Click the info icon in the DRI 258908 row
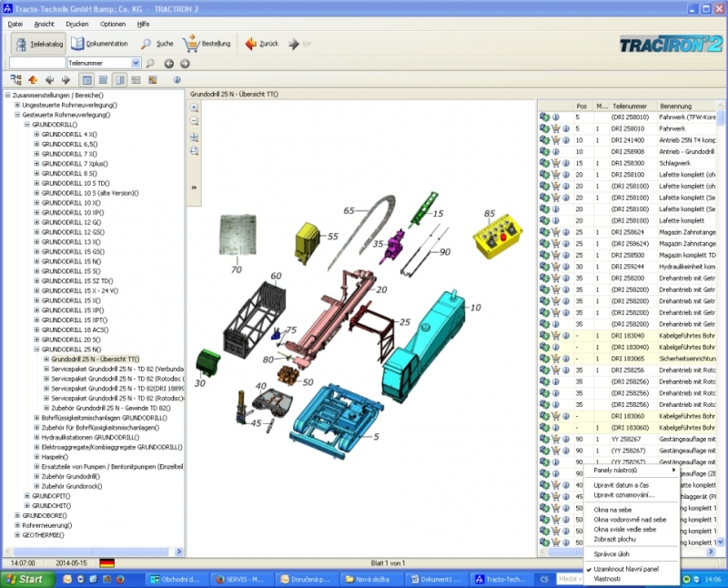Viewport: 728px width, 588px height. 556,152
